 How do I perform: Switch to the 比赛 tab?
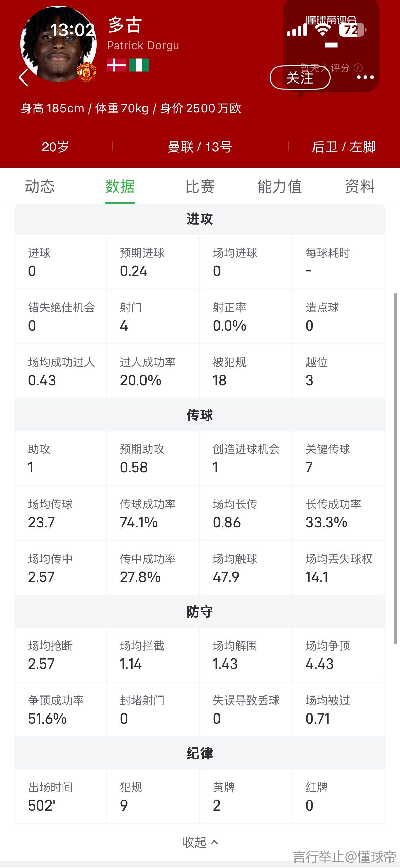(x=200, y=186)
